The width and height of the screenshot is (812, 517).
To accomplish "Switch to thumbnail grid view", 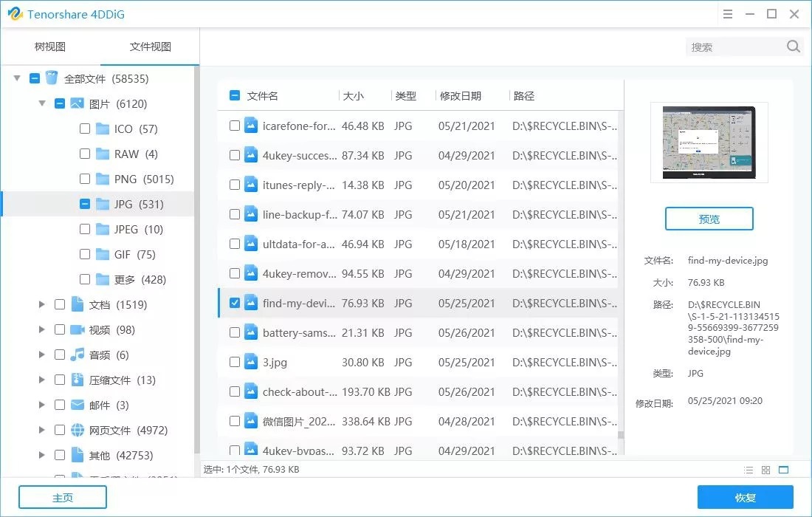I will [x=765, y=470].
